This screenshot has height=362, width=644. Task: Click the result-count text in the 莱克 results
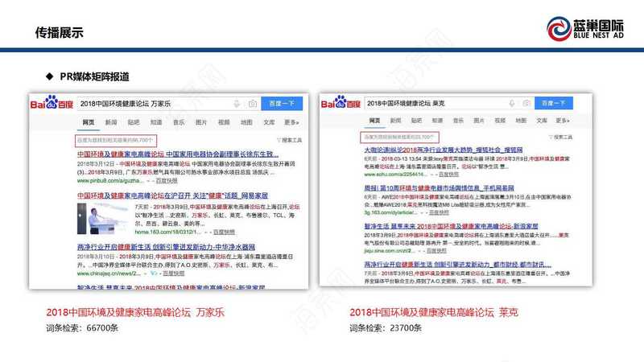coord(399,137)
